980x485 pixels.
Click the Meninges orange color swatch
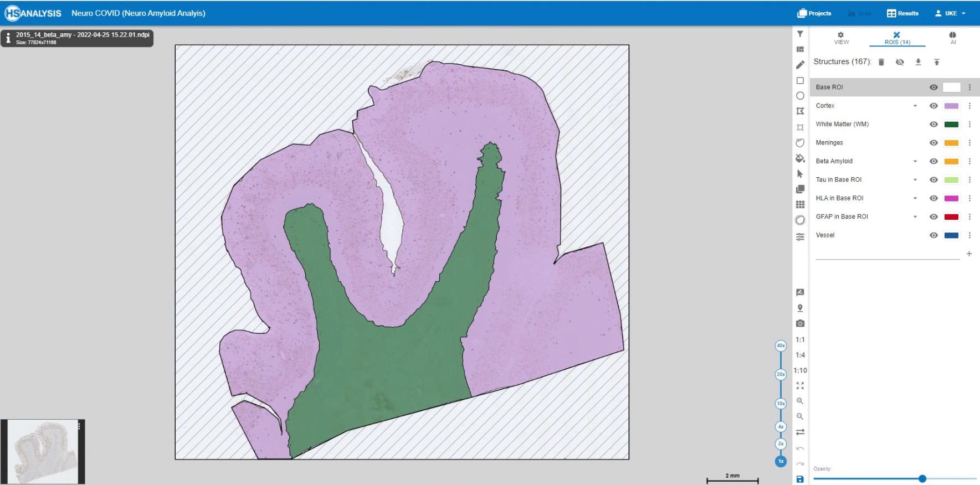[951, 143]
